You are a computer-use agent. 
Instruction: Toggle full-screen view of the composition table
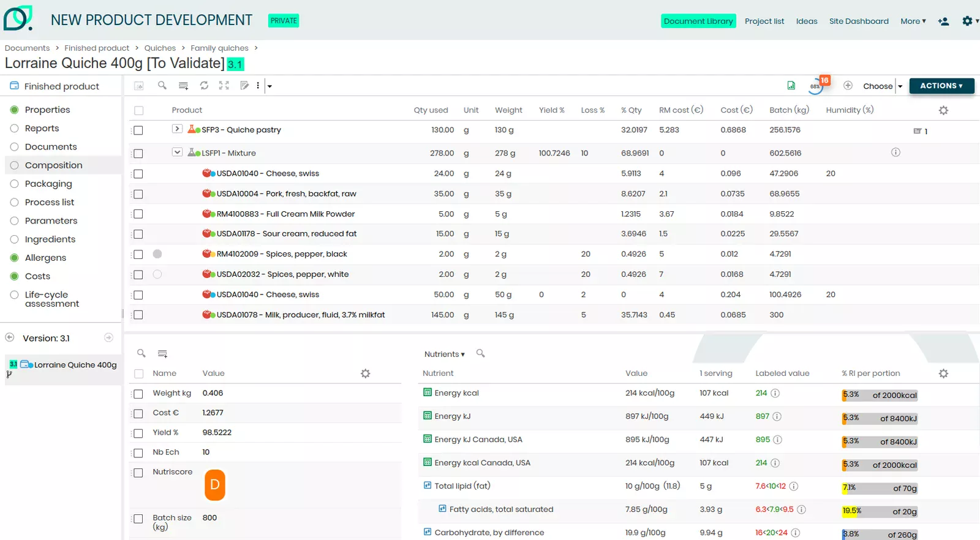click(224, 86)
